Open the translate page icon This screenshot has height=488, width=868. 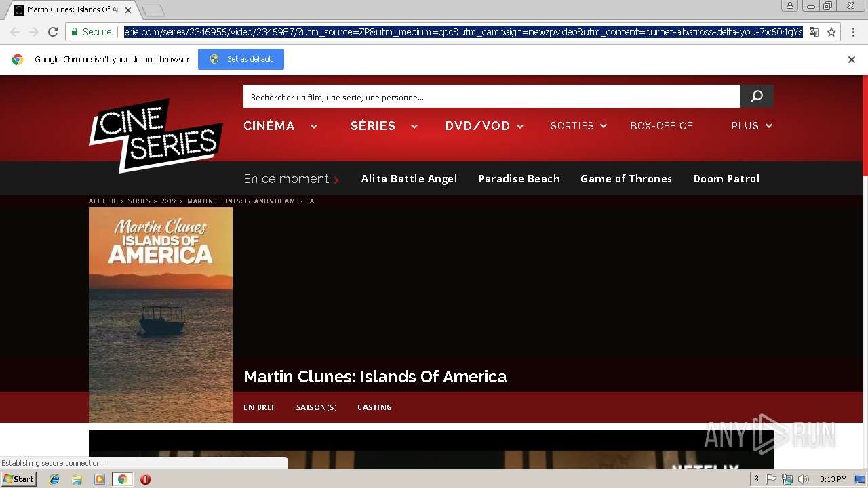(x=814, y=32)
